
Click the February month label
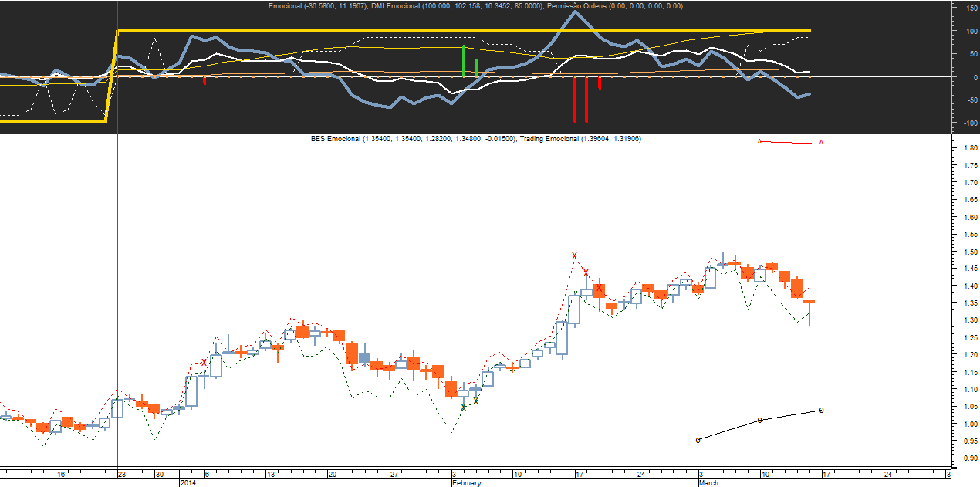click(467, 482)
